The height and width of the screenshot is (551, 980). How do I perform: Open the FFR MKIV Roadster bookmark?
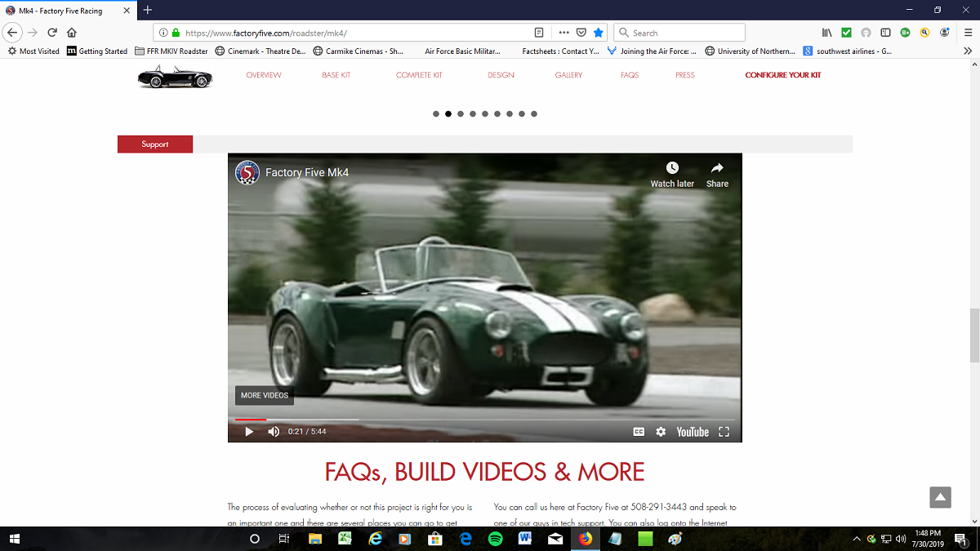point(171,51)
